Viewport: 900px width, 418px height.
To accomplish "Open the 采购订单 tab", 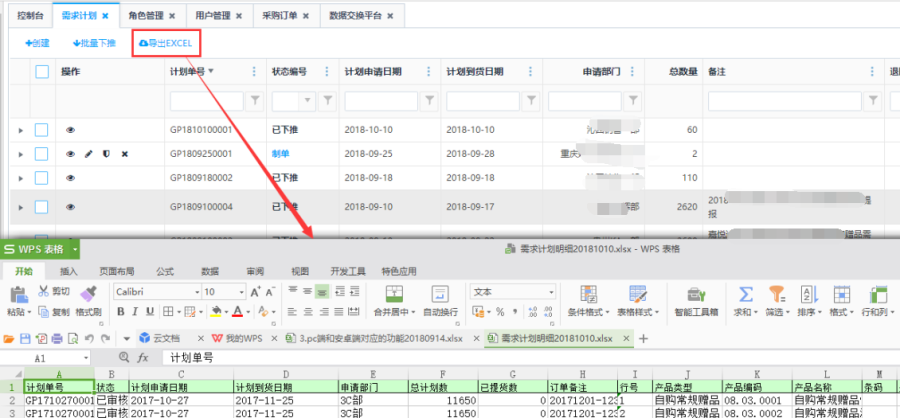I will pos(286,17).
